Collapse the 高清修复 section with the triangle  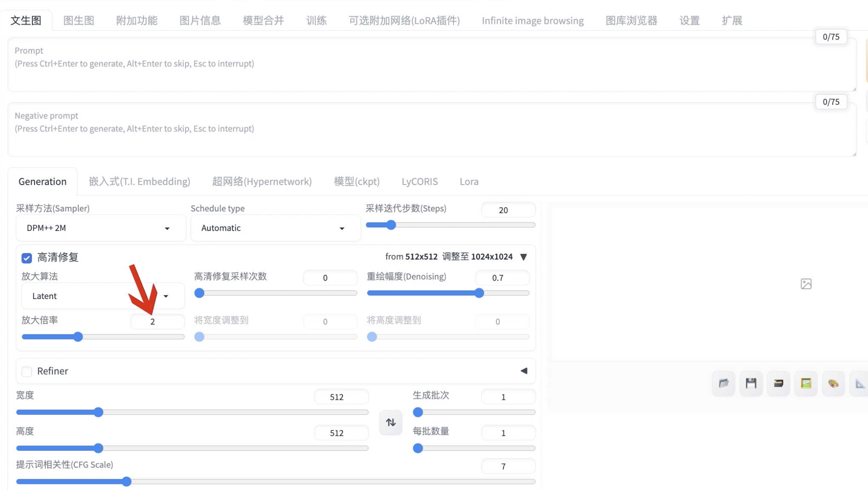524,257
